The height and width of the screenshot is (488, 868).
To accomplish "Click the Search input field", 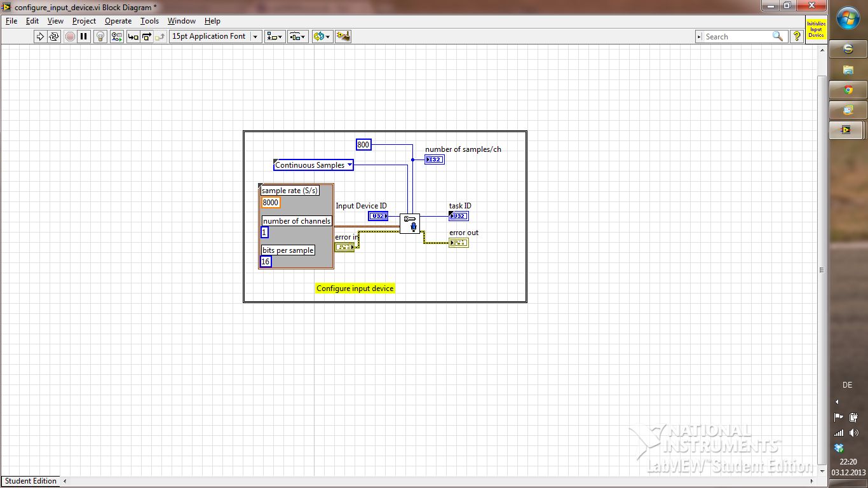I will (x=737, y=37).
